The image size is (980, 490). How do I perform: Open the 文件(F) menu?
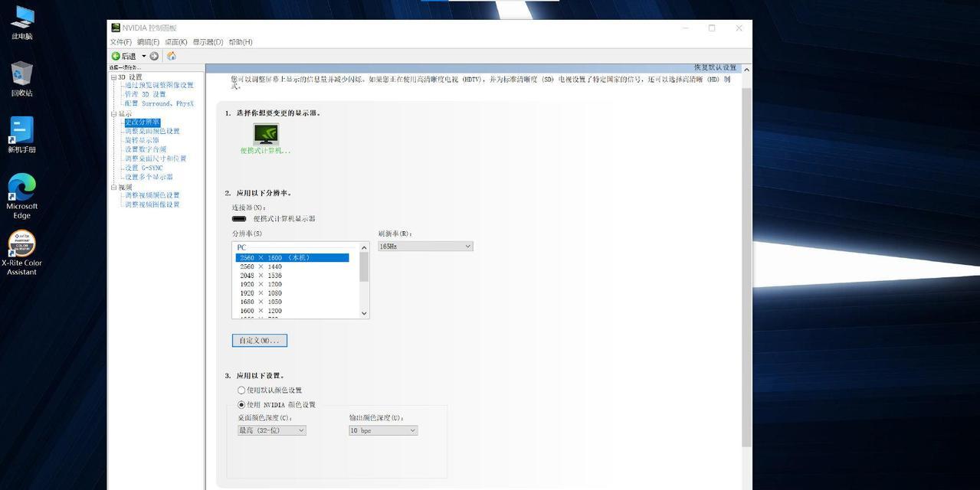[x=121, y=42]
